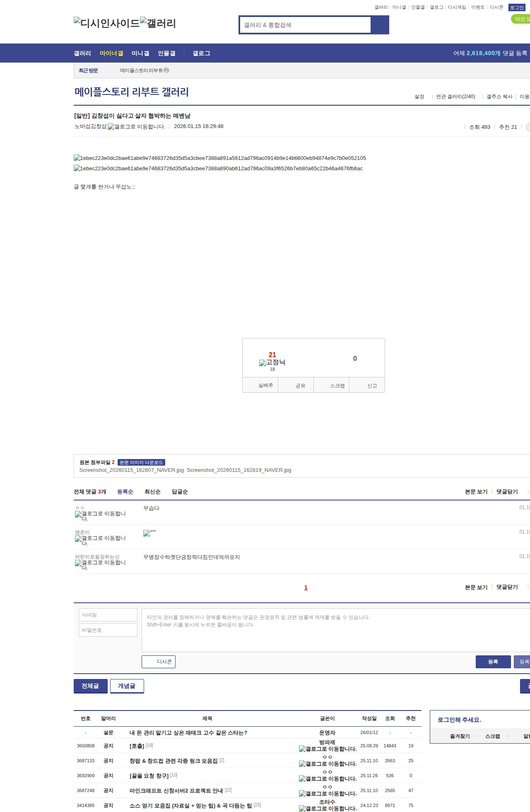Open gallog icon of 방파제 in the post list
The image size is (530, 812).
click(328, 749)
